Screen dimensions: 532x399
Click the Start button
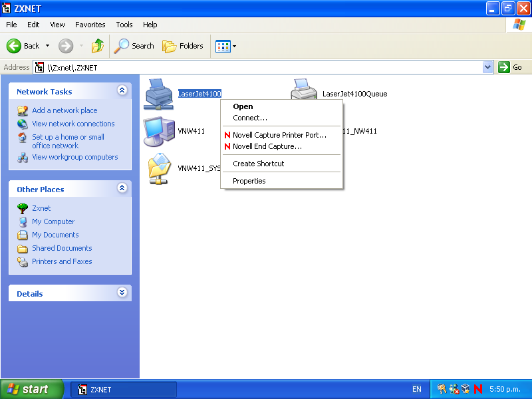pyautogui.click(x=31, y=389)
